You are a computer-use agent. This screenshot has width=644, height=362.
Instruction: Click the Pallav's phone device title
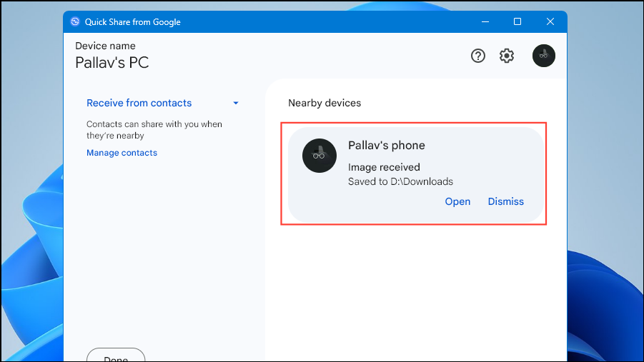click(387, 145)
